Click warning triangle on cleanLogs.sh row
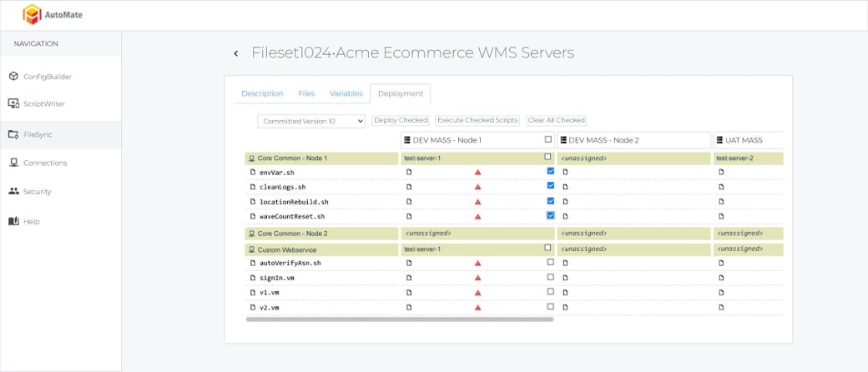The height and width of the screenshot is (372, 868). (477, 187)
